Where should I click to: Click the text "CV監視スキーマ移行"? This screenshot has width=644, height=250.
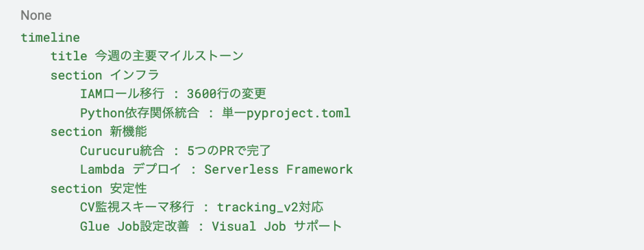137,207
